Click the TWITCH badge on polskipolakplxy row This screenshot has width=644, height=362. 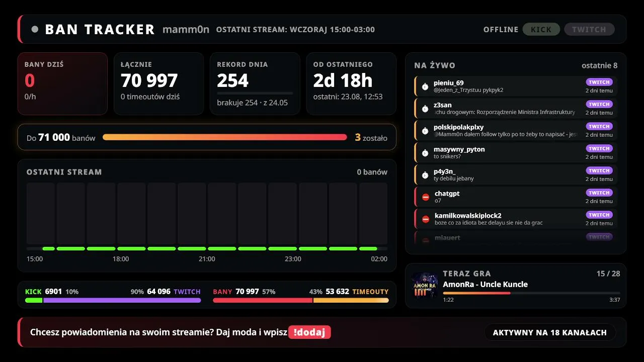tap(599, 126)
